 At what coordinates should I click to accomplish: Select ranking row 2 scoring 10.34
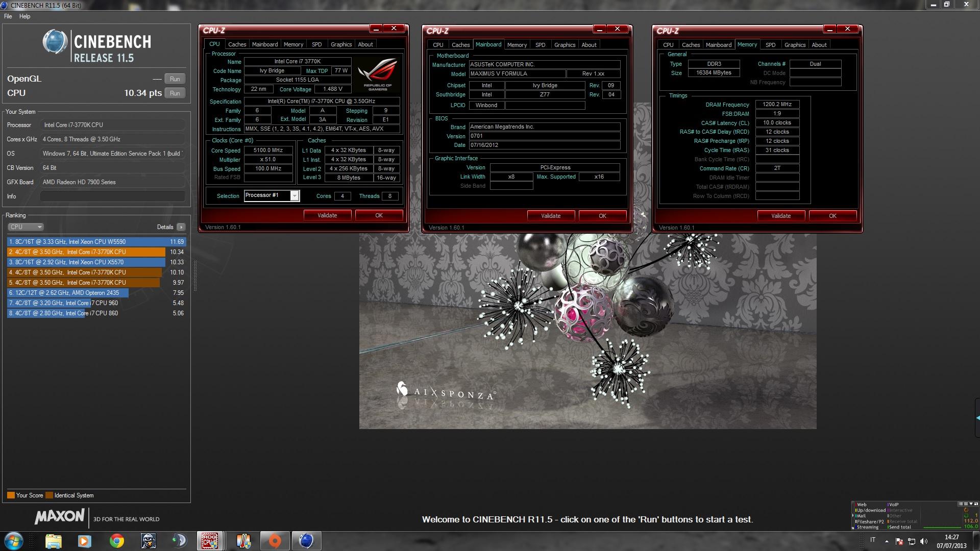[x=96, y=252]
